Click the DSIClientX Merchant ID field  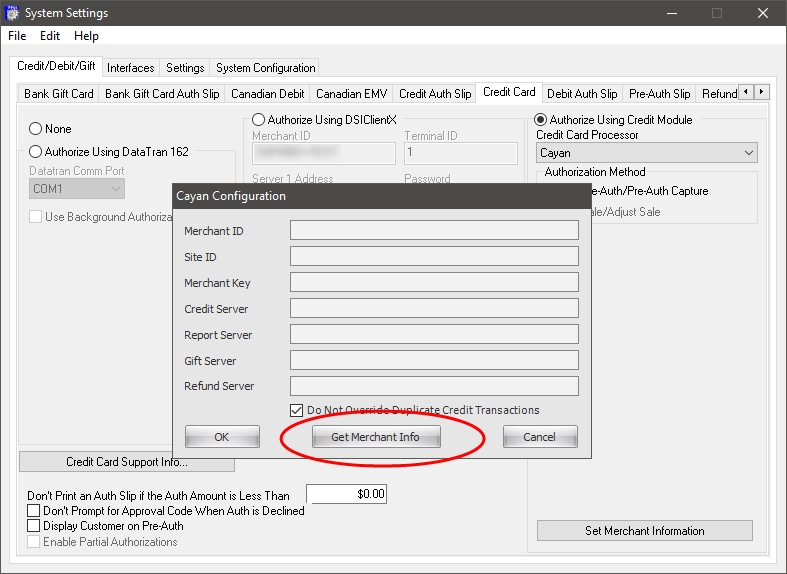(324, 153)
